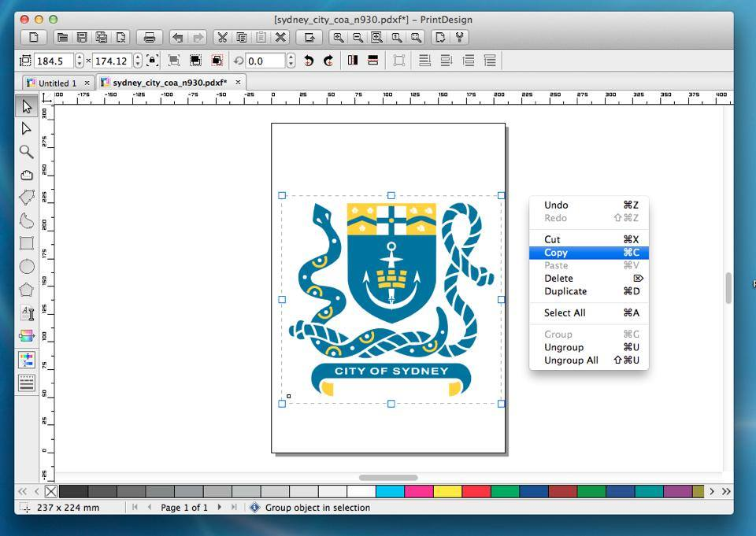Screen dimensions: 756x536
Task: Pick the cyan color swatch
Action: point(390,491)
